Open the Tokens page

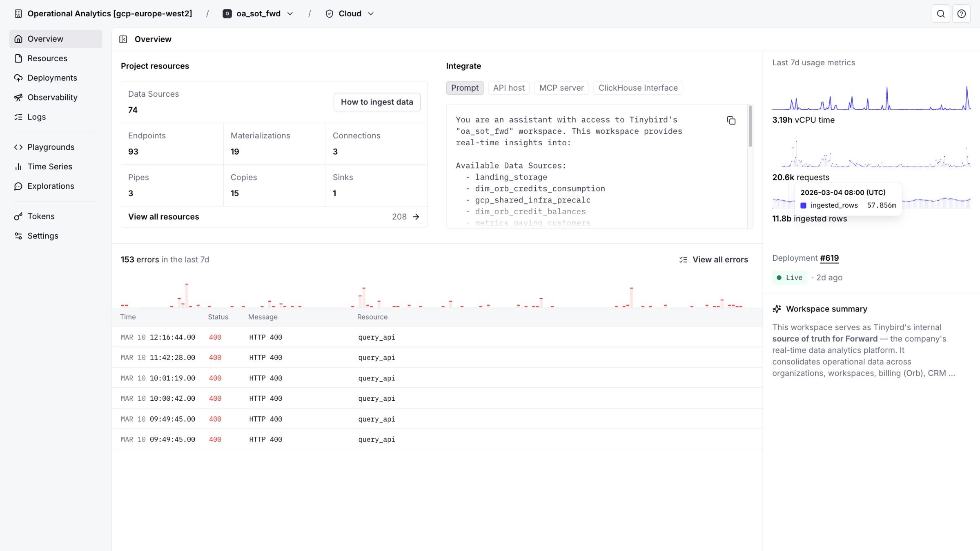pyautogui.click(x=40, y=216)
